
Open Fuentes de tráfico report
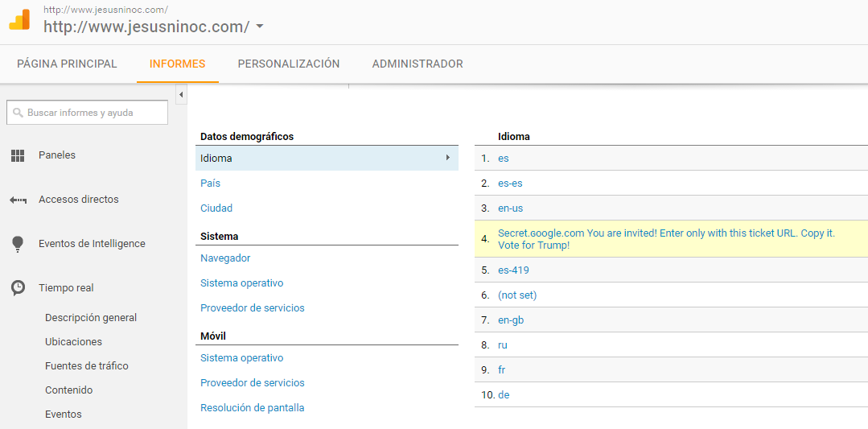(86, 366)
